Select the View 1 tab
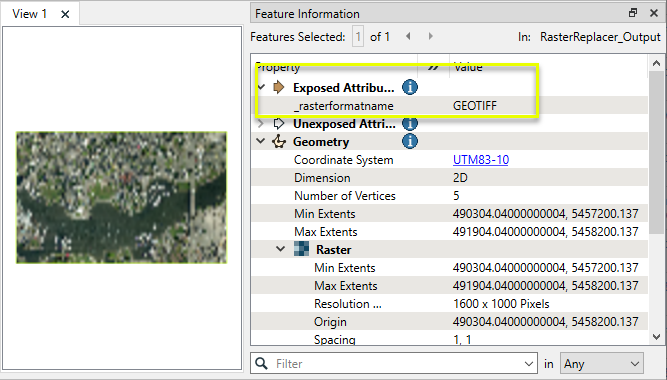Viewport: 667px width, 380px height. point(29,14)
